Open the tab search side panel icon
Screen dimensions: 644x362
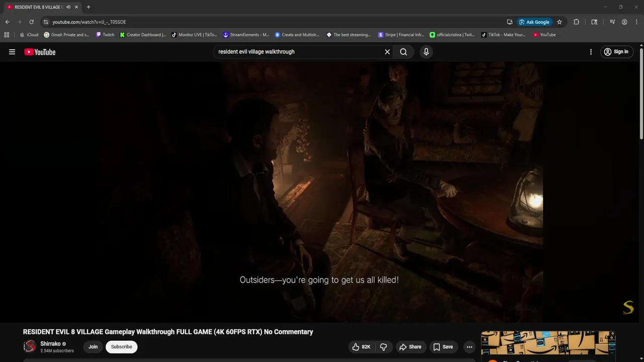594,22
